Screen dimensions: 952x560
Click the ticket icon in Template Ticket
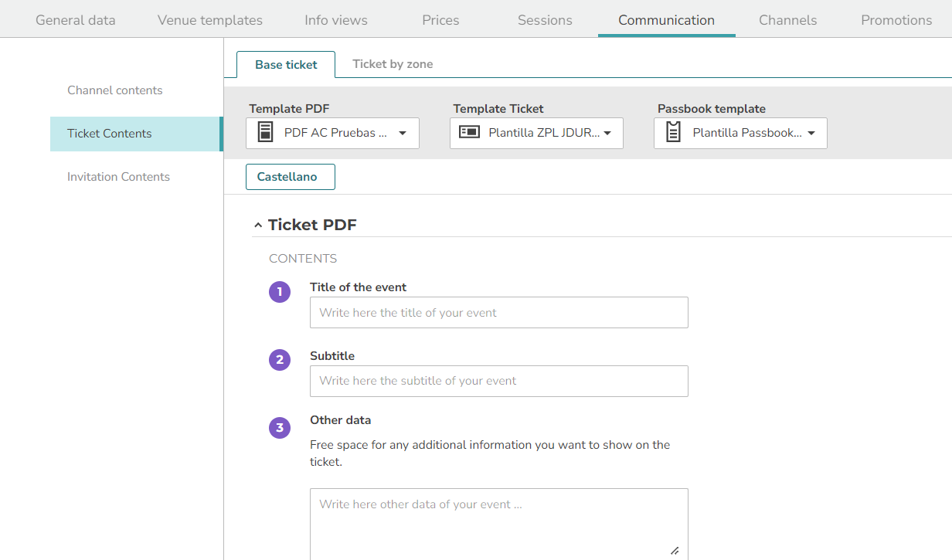pos(469,132)
